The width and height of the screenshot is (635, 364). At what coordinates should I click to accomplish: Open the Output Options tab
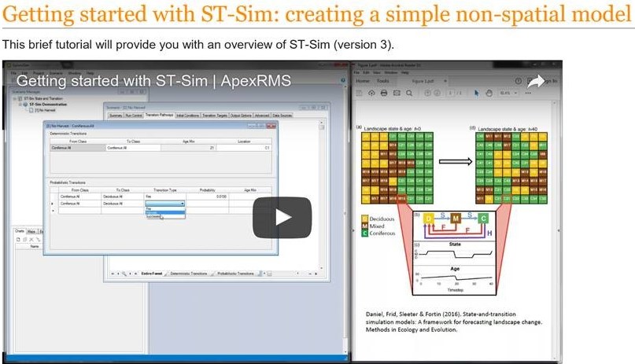241,116
